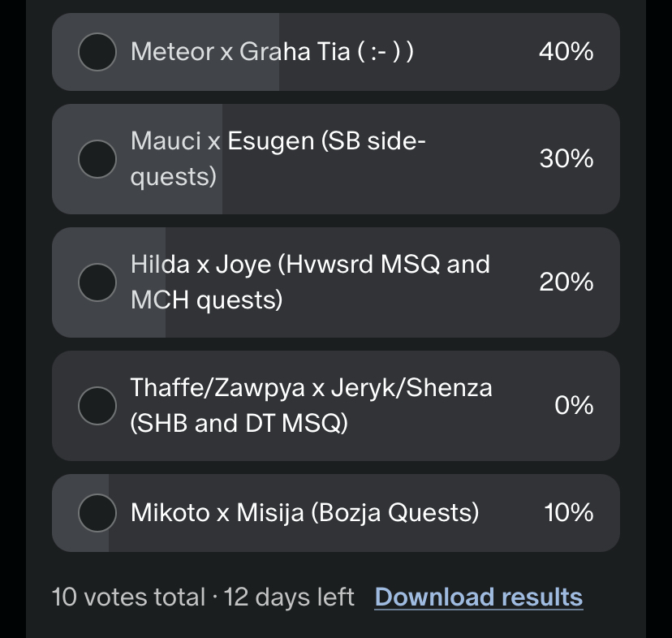
Task: Click the "10 votes total" text
Action: point(128,597)
